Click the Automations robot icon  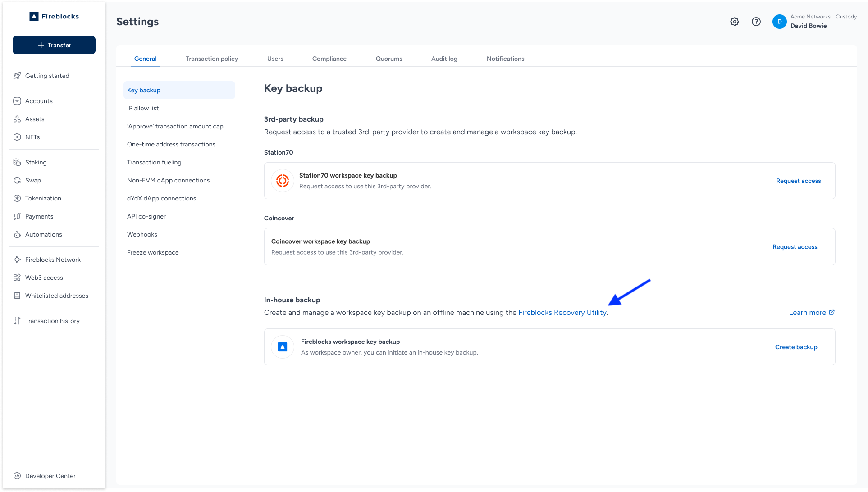(x=17, y=234)
